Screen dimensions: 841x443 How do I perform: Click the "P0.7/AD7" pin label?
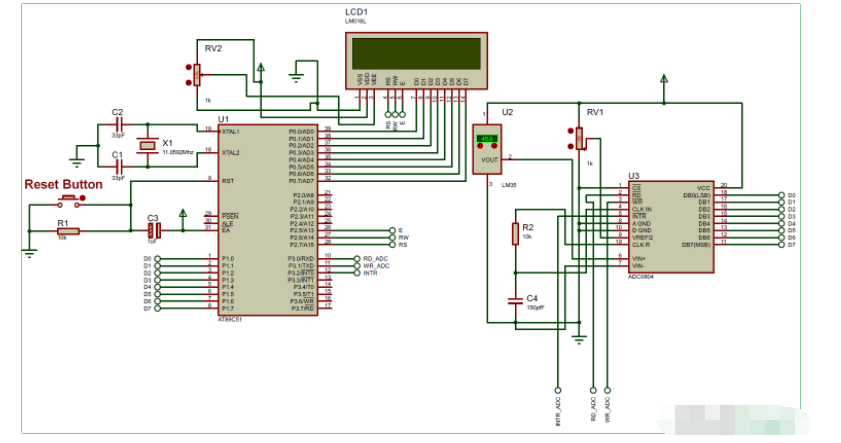(x=301, y=181)
